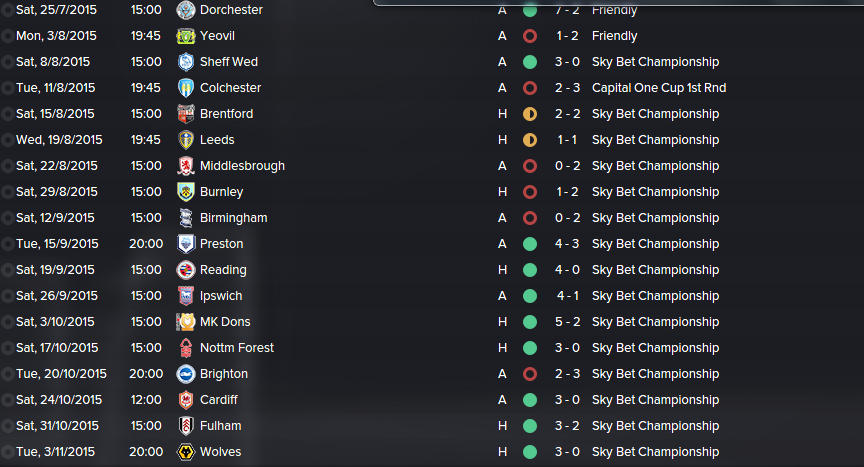Open the Cardiff team link

tap(218, 400)
